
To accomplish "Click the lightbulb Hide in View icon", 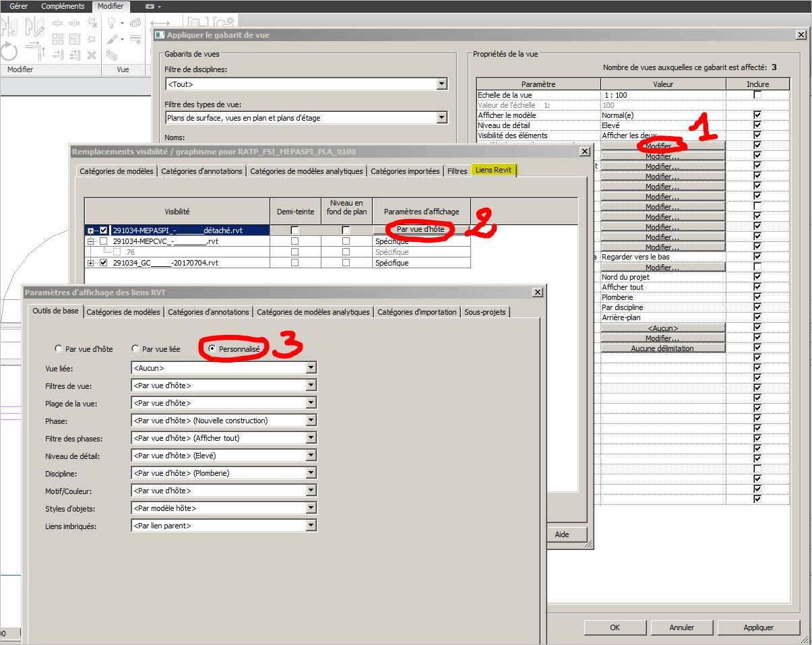I will coord(113,24).
